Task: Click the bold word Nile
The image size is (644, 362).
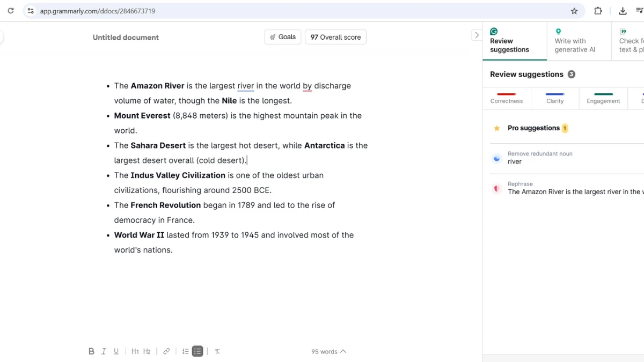Action: (229, 101)
